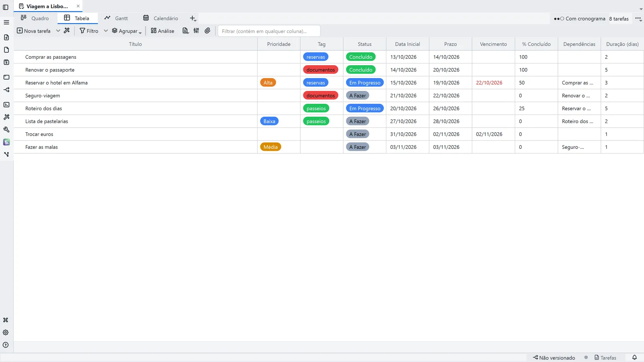Open the help question mark icon
The image size is (644, 362).
click(x=6, y=345)
